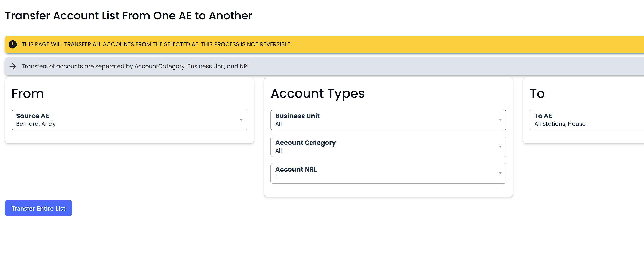Viewport: 644px width, 258px height.
Task: Click the right arrow icon in info banner
Action: point(13,66)
